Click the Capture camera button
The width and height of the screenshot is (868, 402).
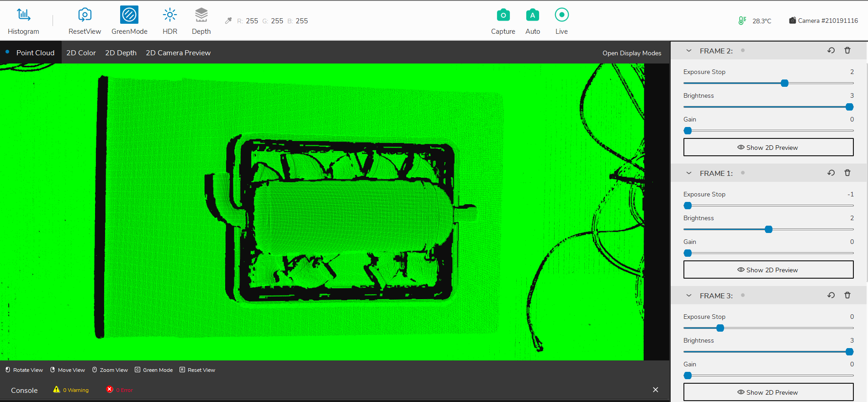coord(503,15)
